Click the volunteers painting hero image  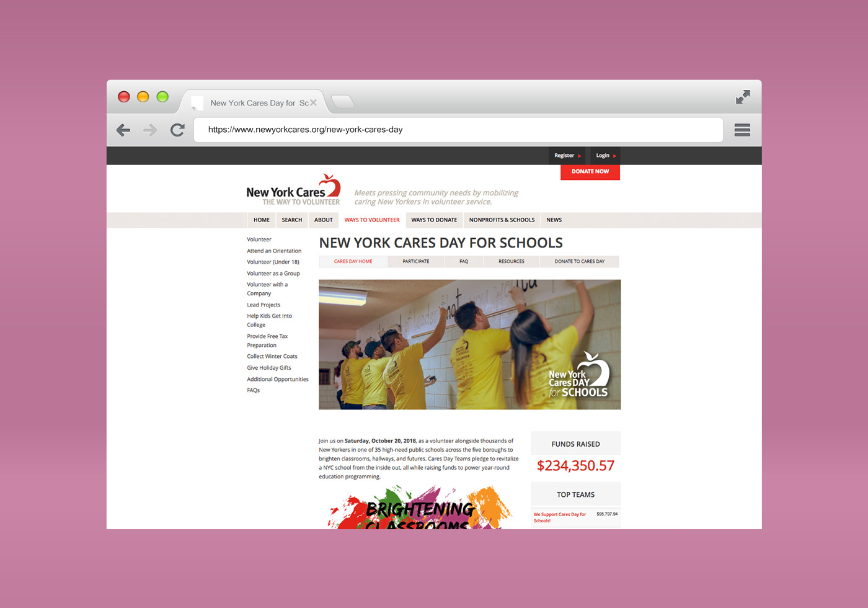coord(469,344)
